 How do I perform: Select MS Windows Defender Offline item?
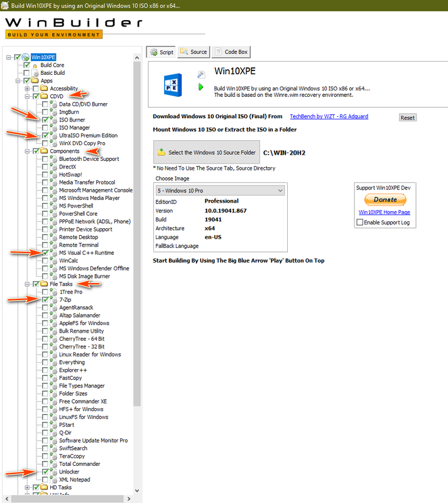[x=94, y=268]
